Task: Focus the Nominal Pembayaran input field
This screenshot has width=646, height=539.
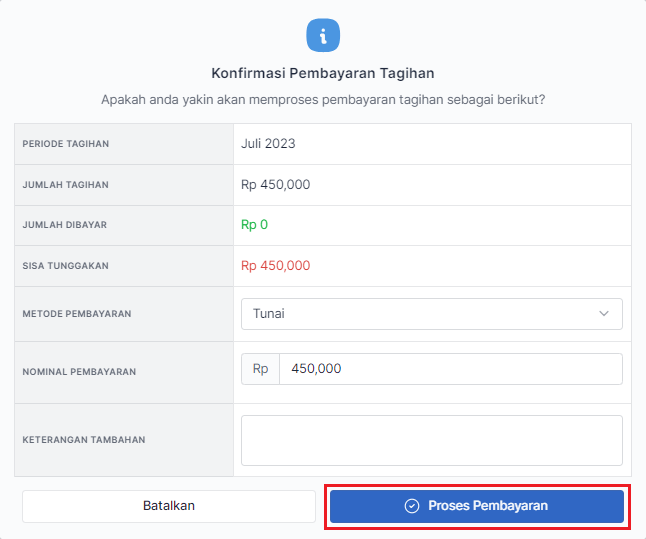Action: point(450,369)
